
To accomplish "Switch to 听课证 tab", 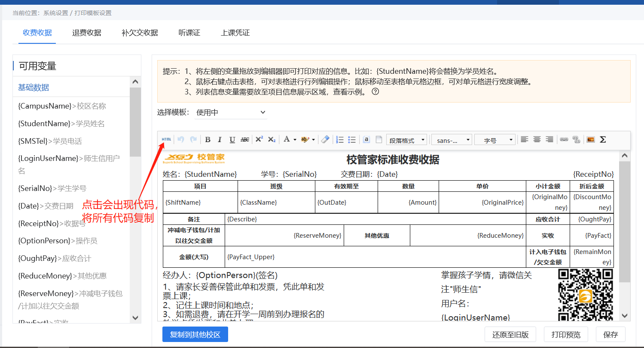I will (189, 33).
